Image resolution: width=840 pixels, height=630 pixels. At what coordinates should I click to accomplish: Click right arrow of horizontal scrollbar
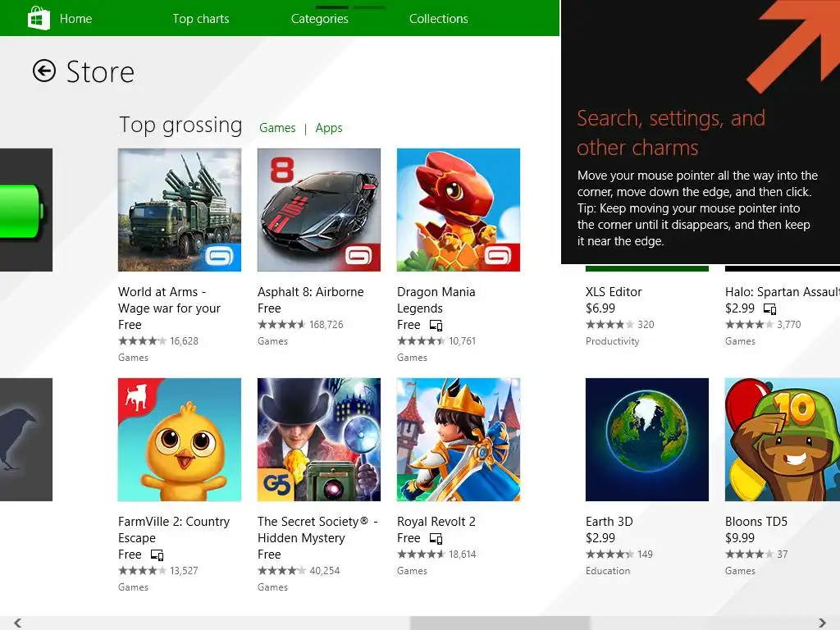822,623
